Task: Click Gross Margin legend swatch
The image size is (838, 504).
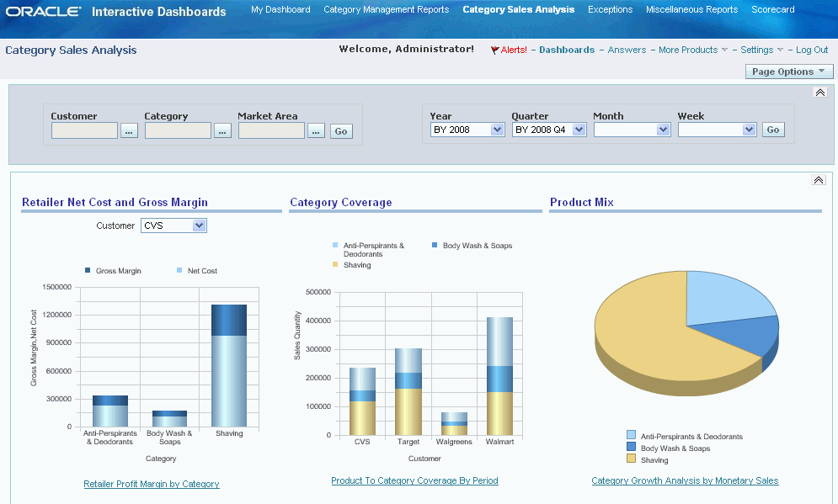Action: click(x=88, y=270)
